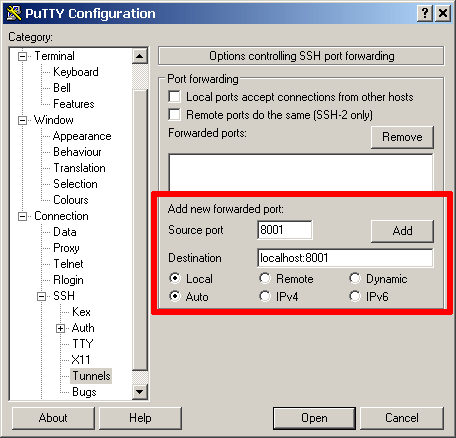Select the Local forwarding radio button
This screenshot has width=456, height=438.
coord(175,278)
